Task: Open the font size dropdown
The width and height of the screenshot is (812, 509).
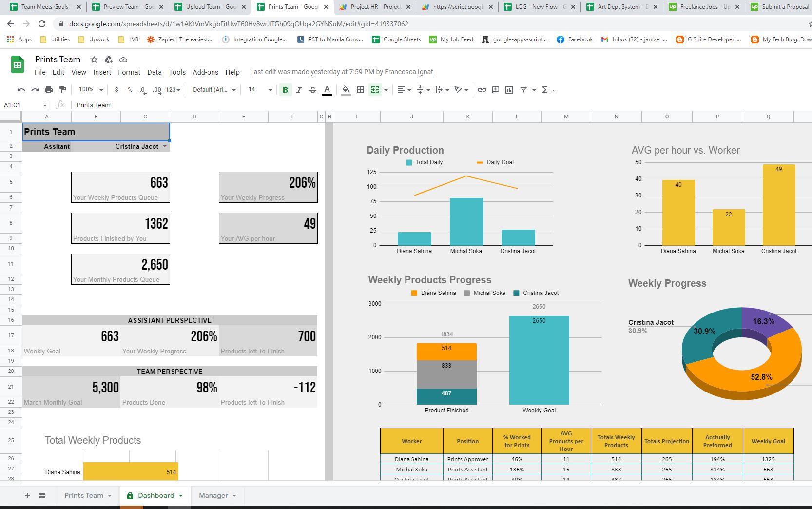Action: point(260,90)
